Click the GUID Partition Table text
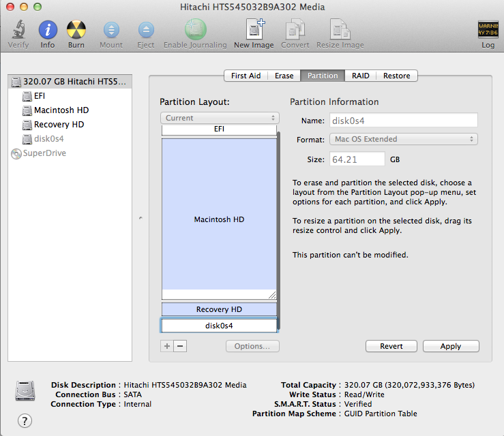The image size is (504, 436). pyautogui.click(x=381, y=414)
